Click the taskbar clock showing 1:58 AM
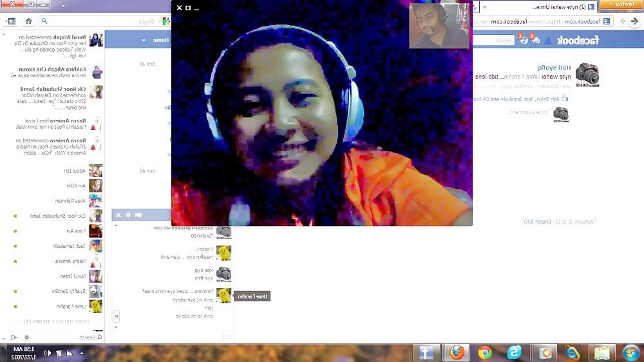The image size is (644, 362). tap(24, 353)
